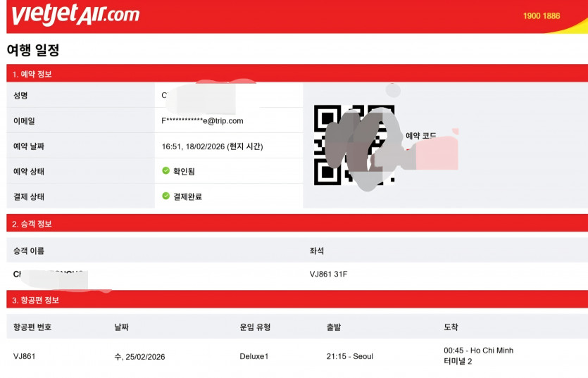Image resolution: width=588 pixels, height=378 pixels.
Task: Click the seat assignment VJ861 31F
Action: 328,274
